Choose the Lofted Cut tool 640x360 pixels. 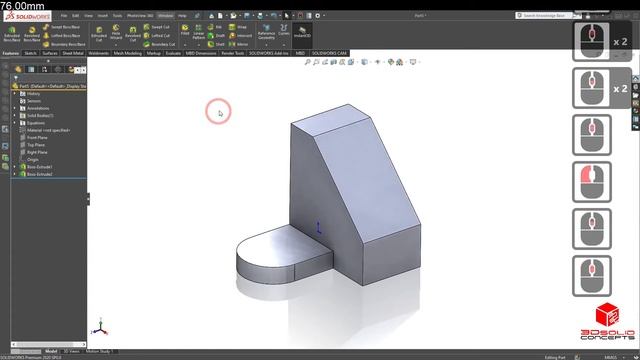point(157,36)
